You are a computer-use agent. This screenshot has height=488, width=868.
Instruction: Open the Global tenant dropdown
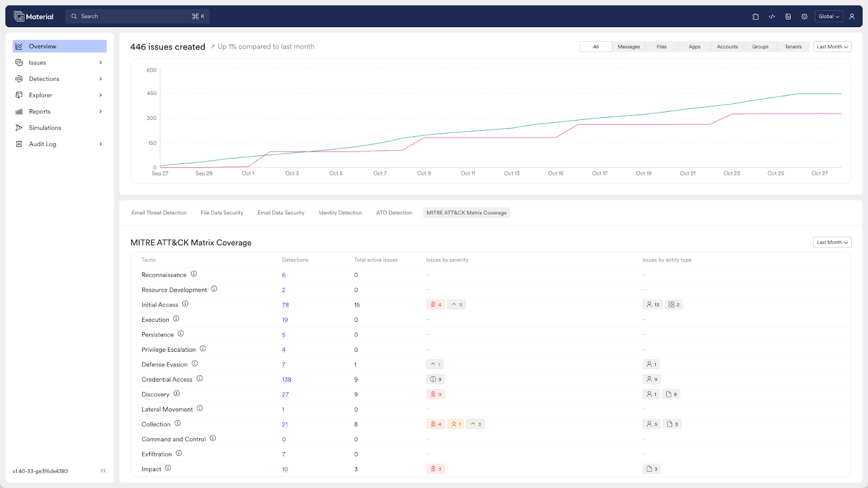point(828,17)
